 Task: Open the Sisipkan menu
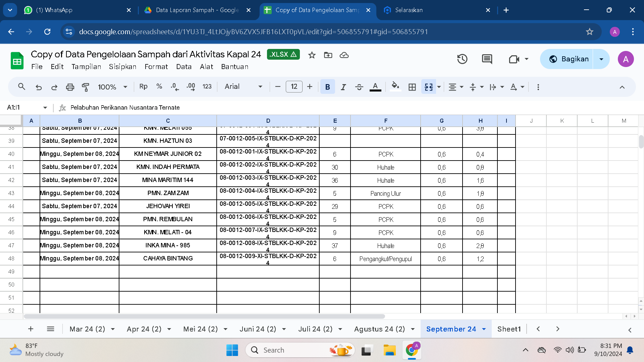(122, 67)
